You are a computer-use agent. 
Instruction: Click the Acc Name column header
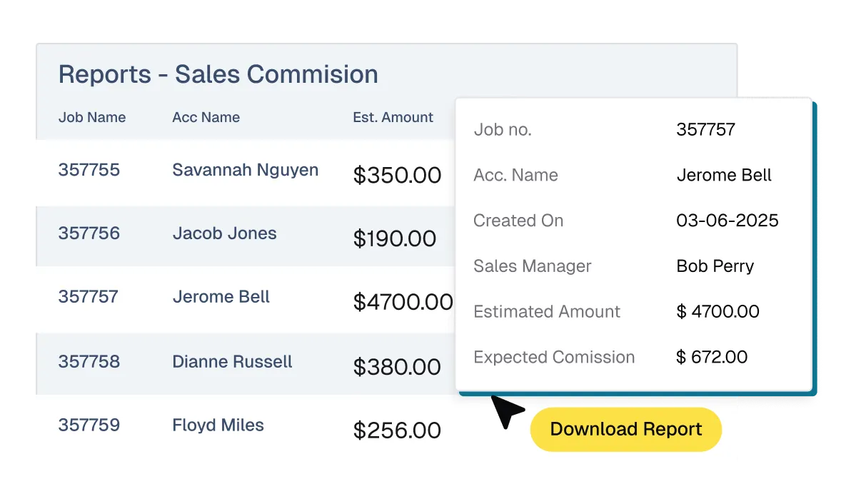(x=206, y=117)
